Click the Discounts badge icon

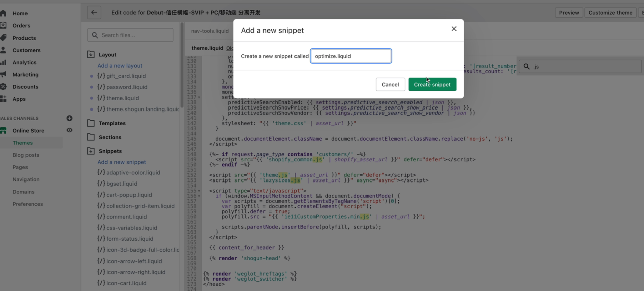pyautogui.click(x=3, y=87)
